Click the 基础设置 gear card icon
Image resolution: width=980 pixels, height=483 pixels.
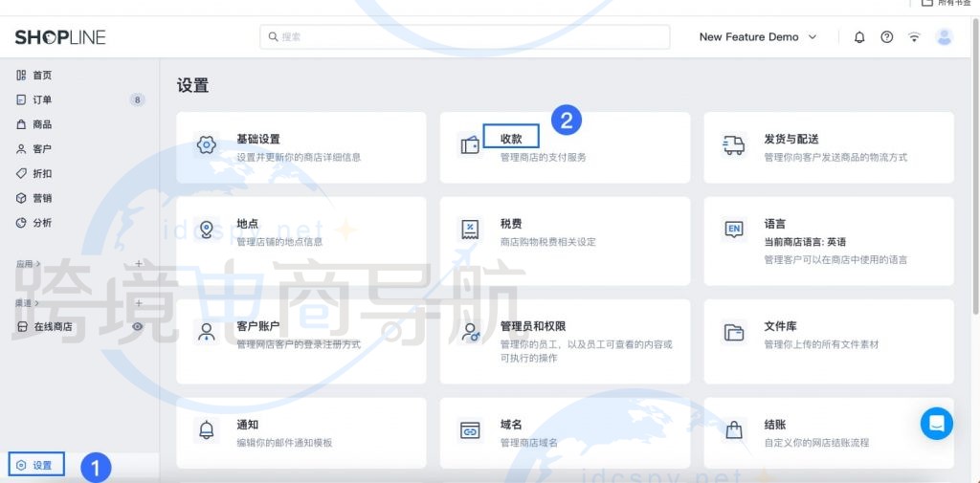coord(207,145)
